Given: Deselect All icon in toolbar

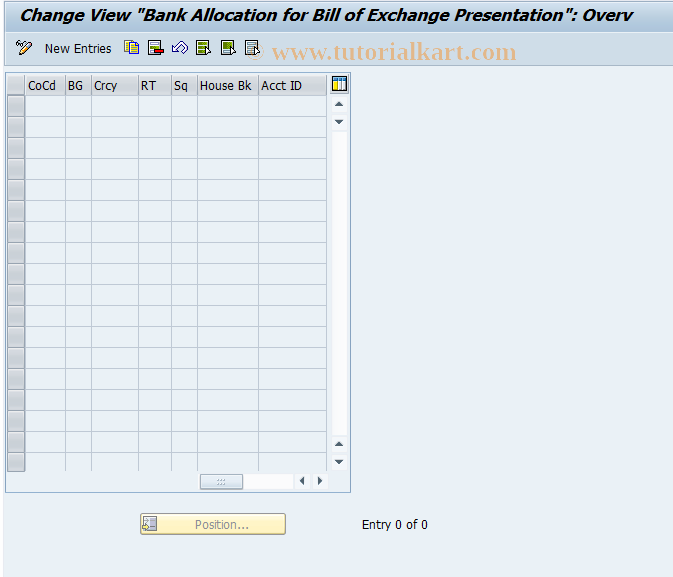Looking at the screenshot, I should pyautogui.click(x=252, y=48).
